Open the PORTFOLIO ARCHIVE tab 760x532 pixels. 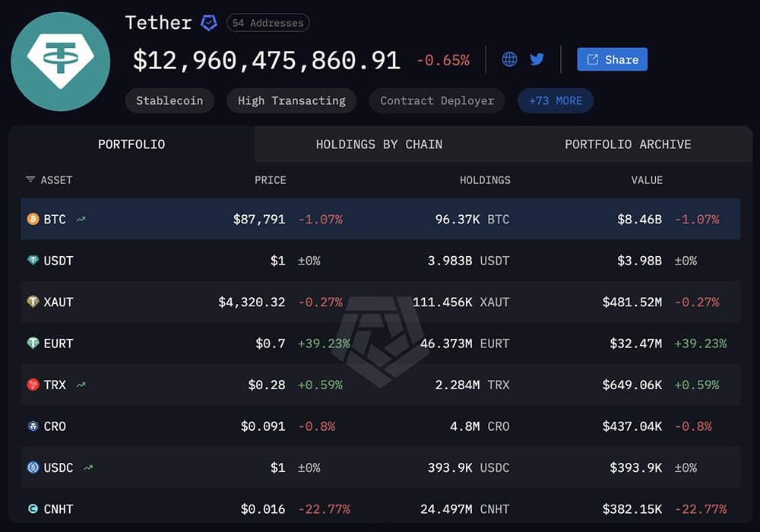pyautogui.click(x=628, y=144)
